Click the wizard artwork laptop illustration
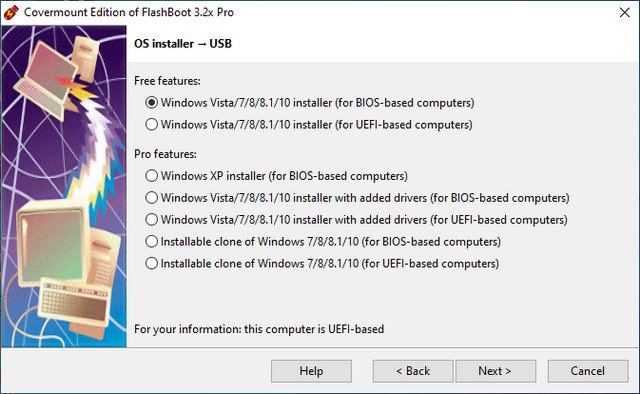 pyautogui.click(x=48, y=80)
